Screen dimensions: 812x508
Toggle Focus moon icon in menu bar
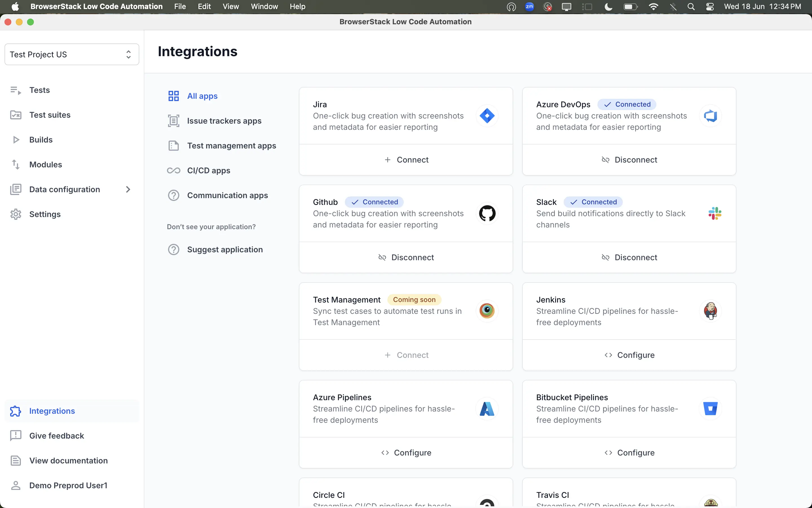coord(609,7)
